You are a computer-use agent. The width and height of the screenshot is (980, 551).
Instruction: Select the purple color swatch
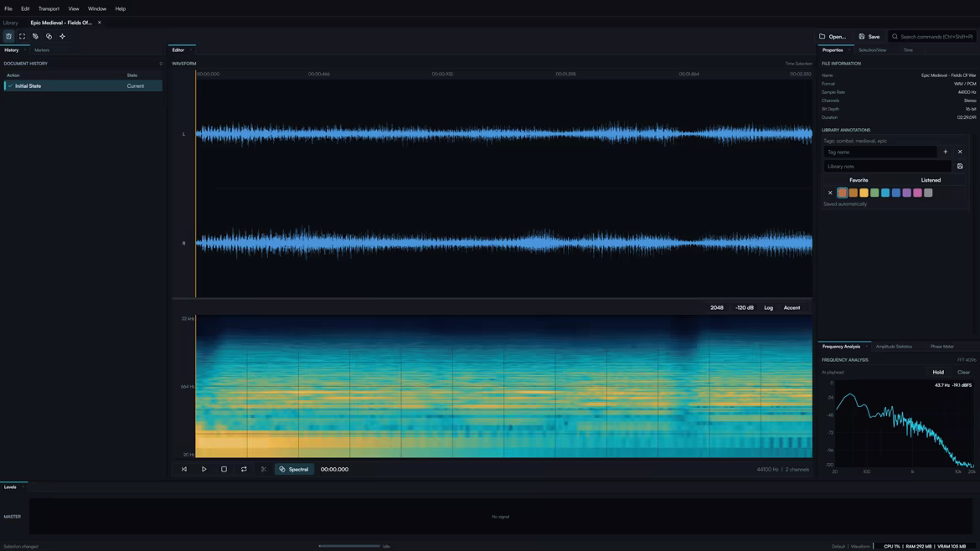906,193
